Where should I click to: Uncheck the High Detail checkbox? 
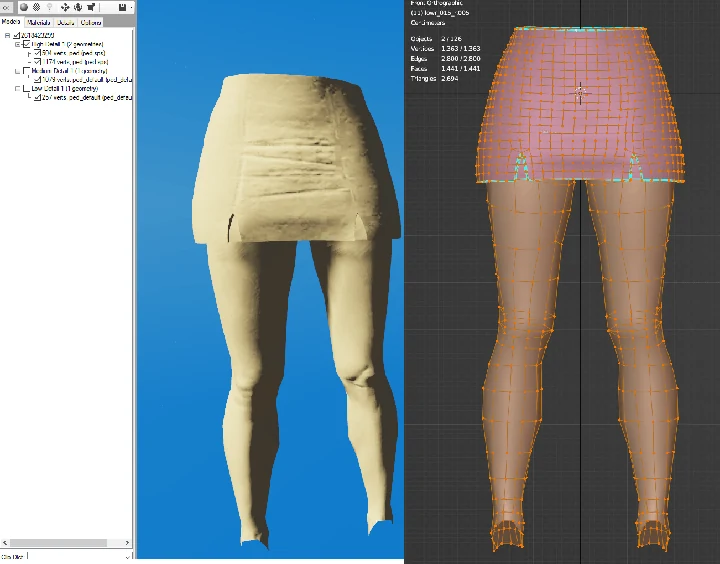point(26,44)
